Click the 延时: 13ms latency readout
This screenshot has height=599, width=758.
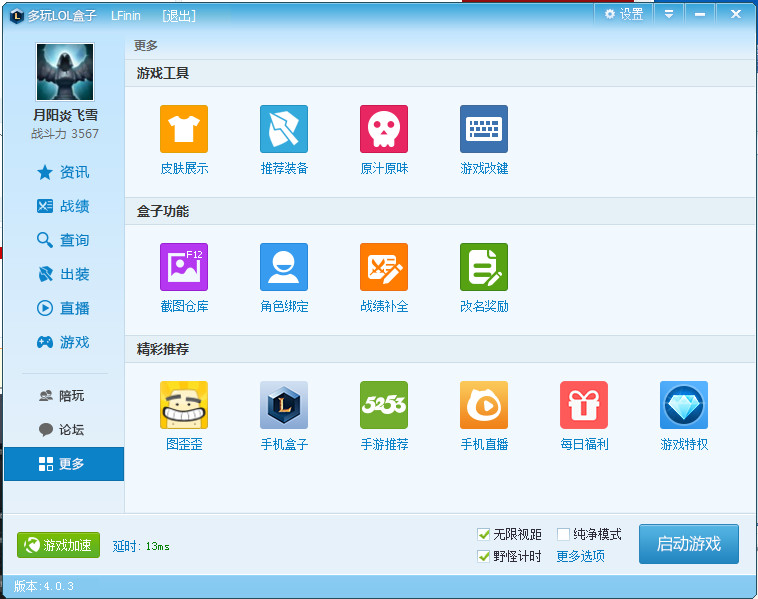click(x=141, y=546)
